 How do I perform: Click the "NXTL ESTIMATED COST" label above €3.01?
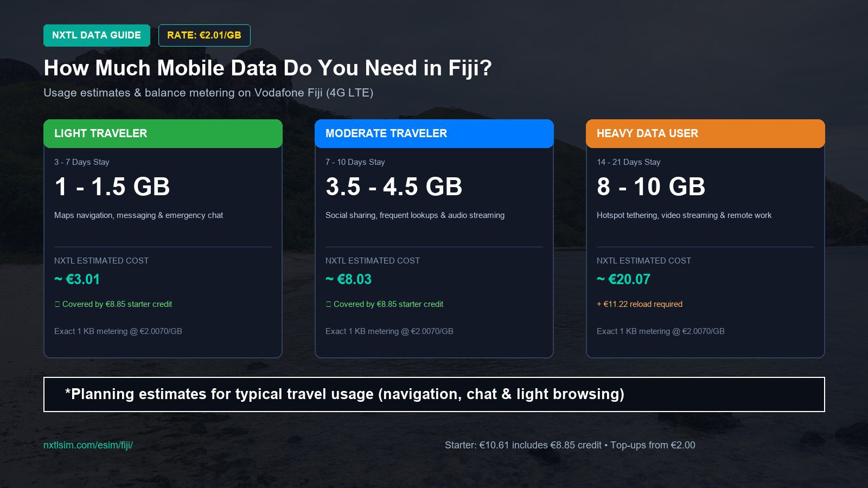tap(101, 261)
